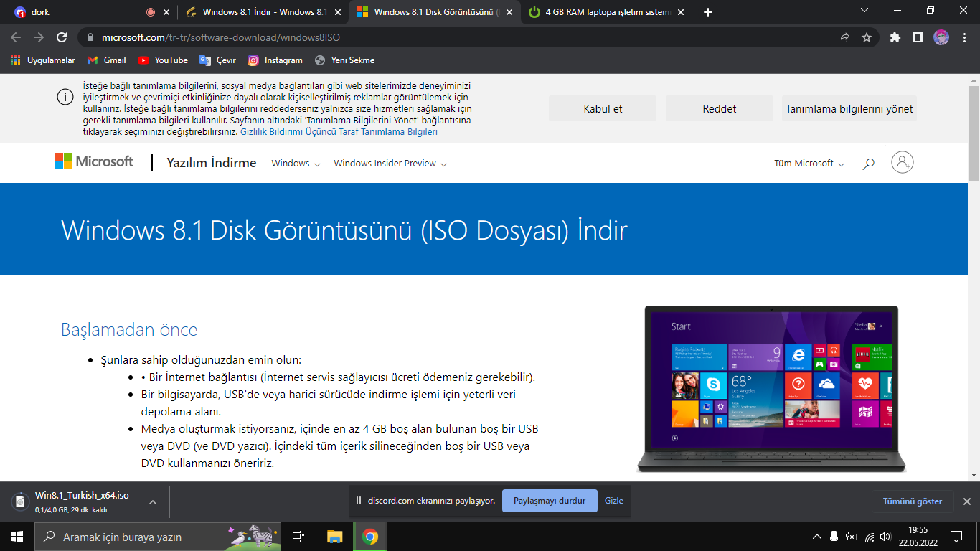Click the Yazılım İndirme link
Image resolution: width=980 pixels, height=551 pixels.
[x=212, y=163]
